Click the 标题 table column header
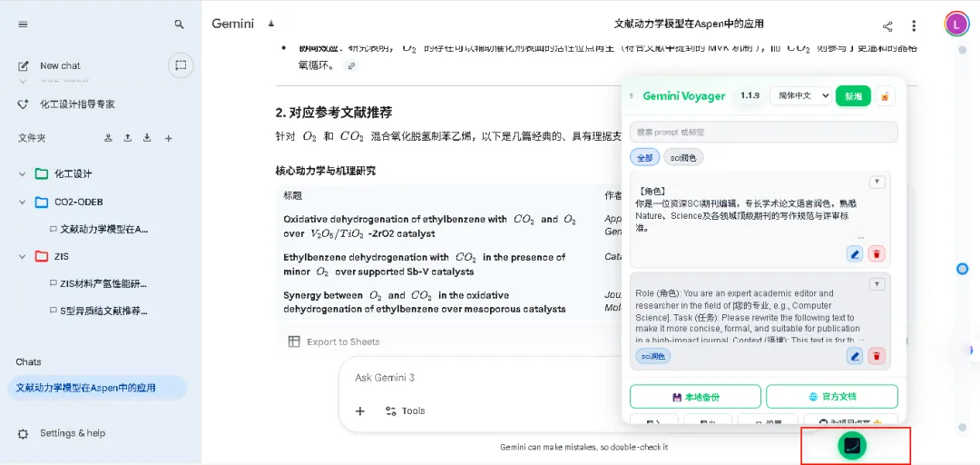The width and height of the screenshot is (980, 465). tap(292, 196)
